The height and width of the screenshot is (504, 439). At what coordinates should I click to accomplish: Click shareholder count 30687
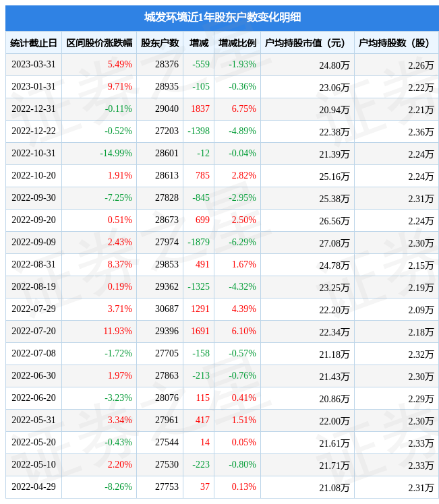pos(167,309)
